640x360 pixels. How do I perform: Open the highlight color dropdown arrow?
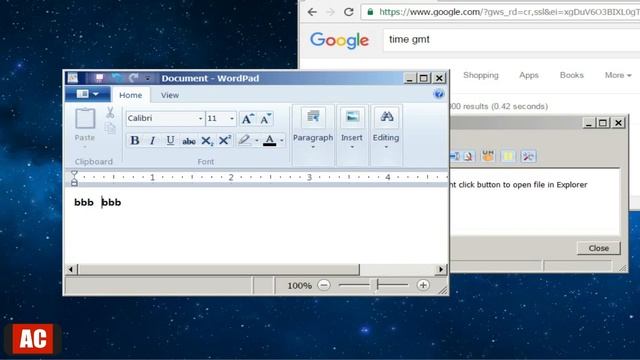[257, 141]
